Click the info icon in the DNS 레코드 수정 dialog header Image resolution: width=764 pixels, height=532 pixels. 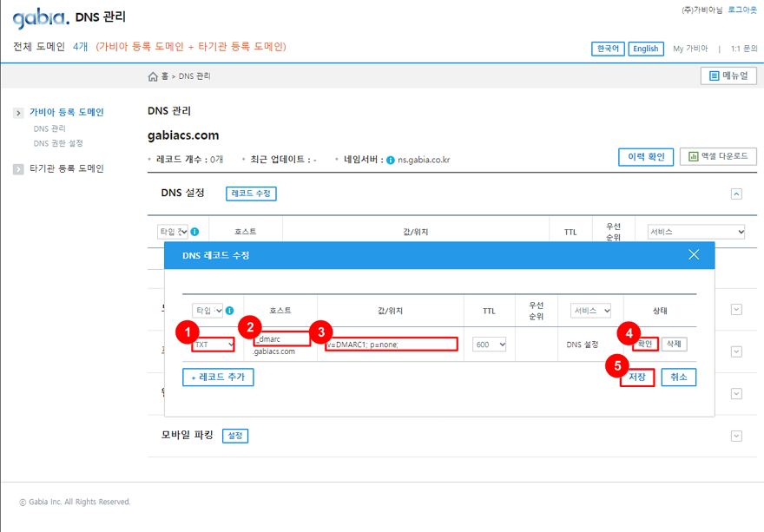(x=229, y=311)
